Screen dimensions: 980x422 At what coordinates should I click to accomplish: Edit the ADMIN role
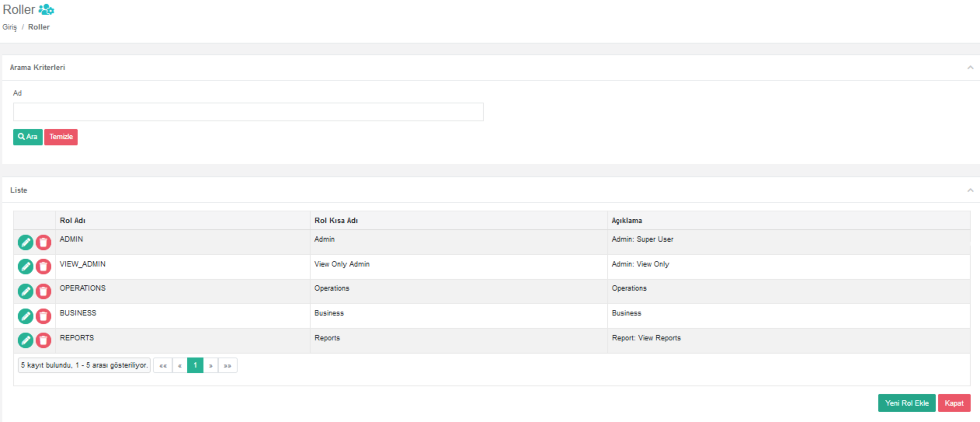click(26, 242)
